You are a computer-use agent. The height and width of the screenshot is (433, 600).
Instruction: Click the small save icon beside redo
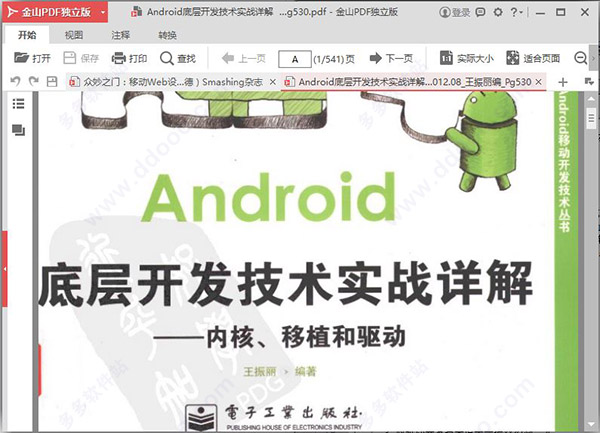click(x=52, y=81)
